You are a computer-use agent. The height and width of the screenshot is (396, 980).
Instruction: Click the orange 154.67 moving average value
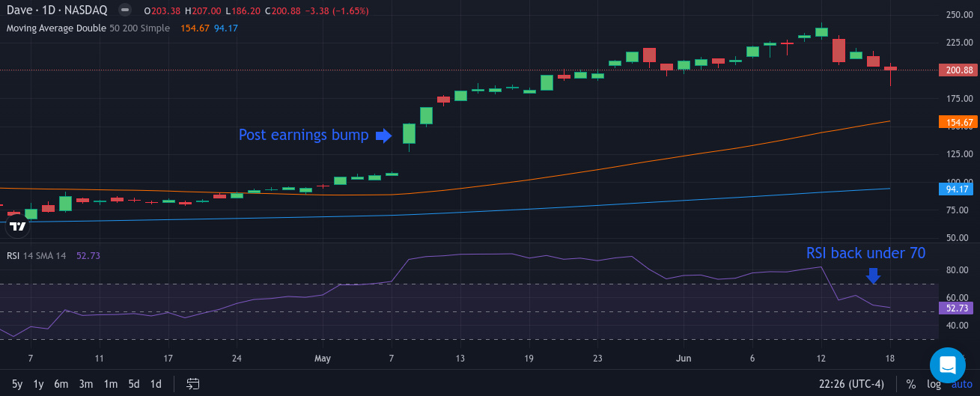(x=195, y=28)
